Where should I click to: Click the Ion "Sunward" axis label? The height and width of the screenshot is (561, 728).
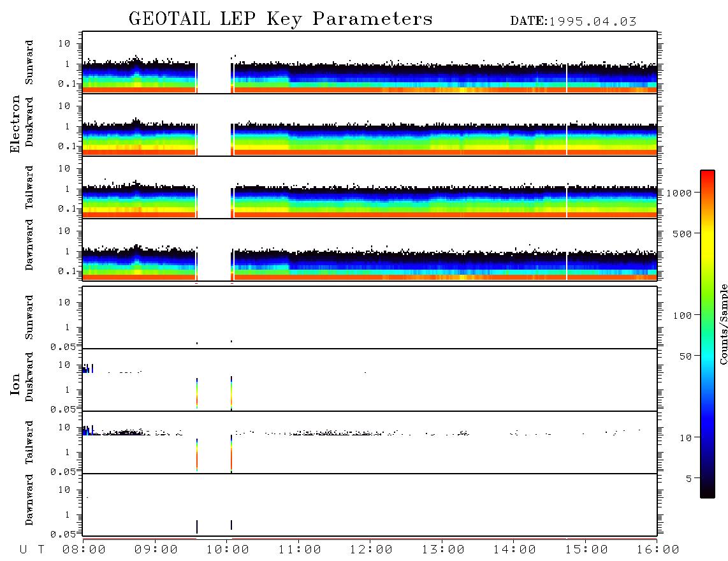(x=29, y=317)
